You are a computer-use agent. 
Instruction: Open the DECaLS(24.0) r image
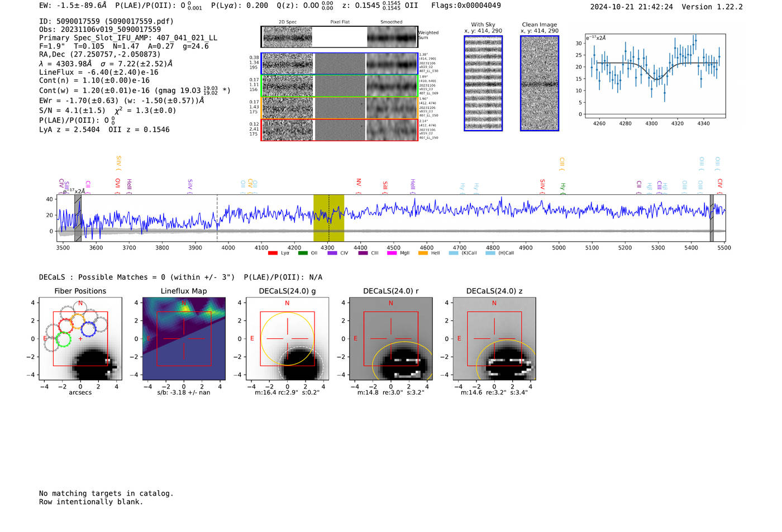[391, 339]
